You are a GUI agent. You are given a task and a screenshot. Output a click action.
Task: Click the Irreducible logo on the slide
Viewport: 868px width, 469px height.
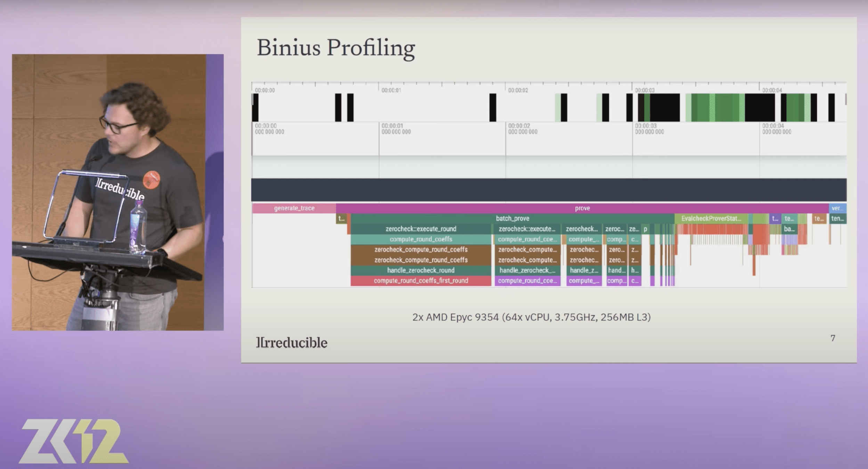pyautogui.click(x=292, y=343)
